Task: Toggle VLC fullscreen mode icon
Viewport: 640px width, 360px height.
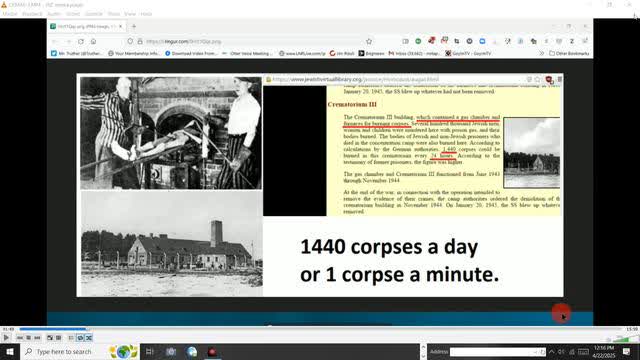Action: click(x=50, y=338)
